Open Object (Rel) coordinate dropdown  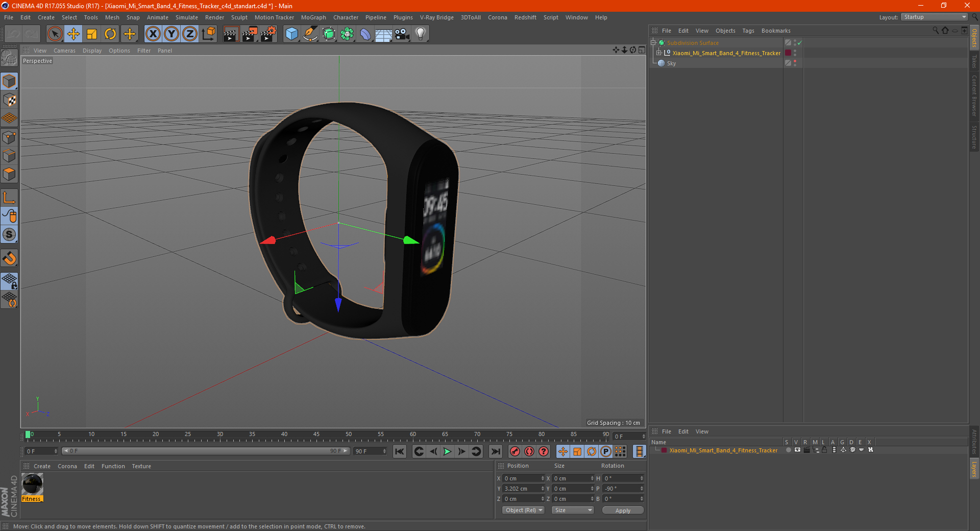click(524, 510)
